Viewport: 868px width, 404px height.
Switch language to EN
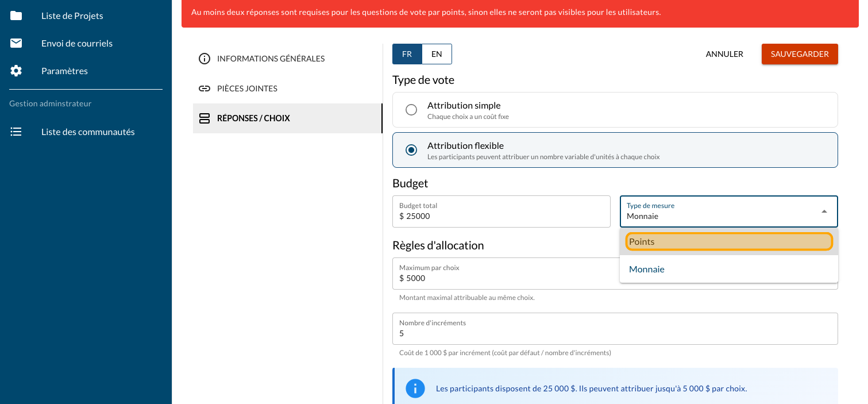coord(437,54)
